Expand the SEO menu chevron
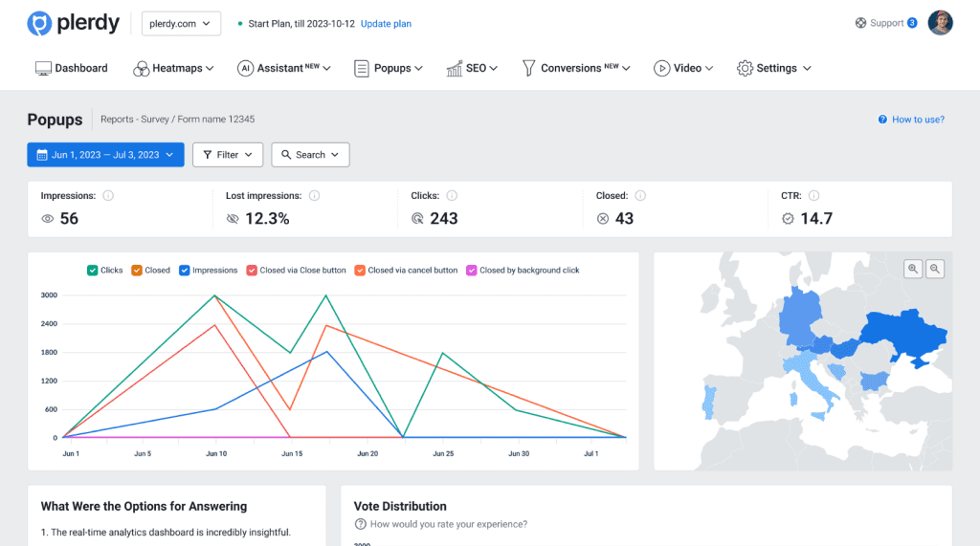Viewport: 980px width, 546px height. pos(493,68)
